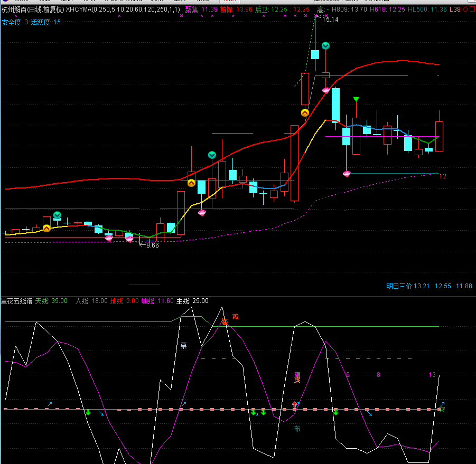Click the 前锋: 13.96 value in header
The width and height of the screenshot is (476, 464).
(236, 10)
